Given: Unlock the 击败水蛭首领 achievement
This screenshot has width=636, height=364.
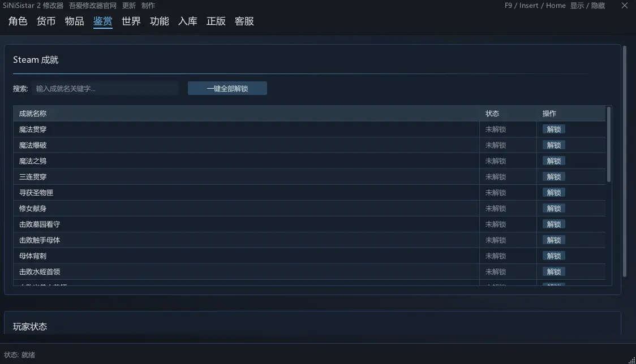Looking at the screenshot, I should [x=553, y=271].
